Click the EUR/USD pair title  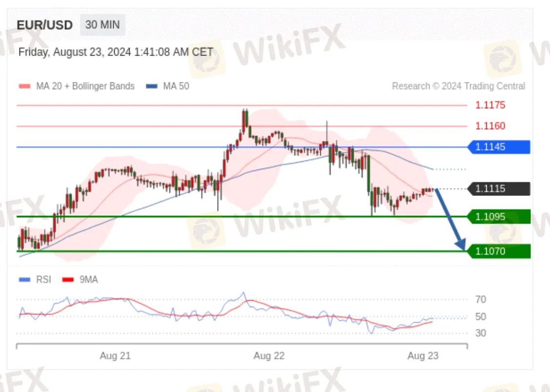(44, 25)
